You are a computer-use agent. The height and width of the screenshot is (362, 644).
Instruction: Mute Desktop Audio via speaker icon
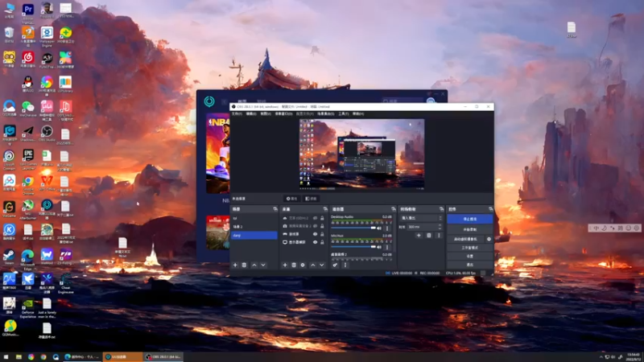tap(379, 228)
